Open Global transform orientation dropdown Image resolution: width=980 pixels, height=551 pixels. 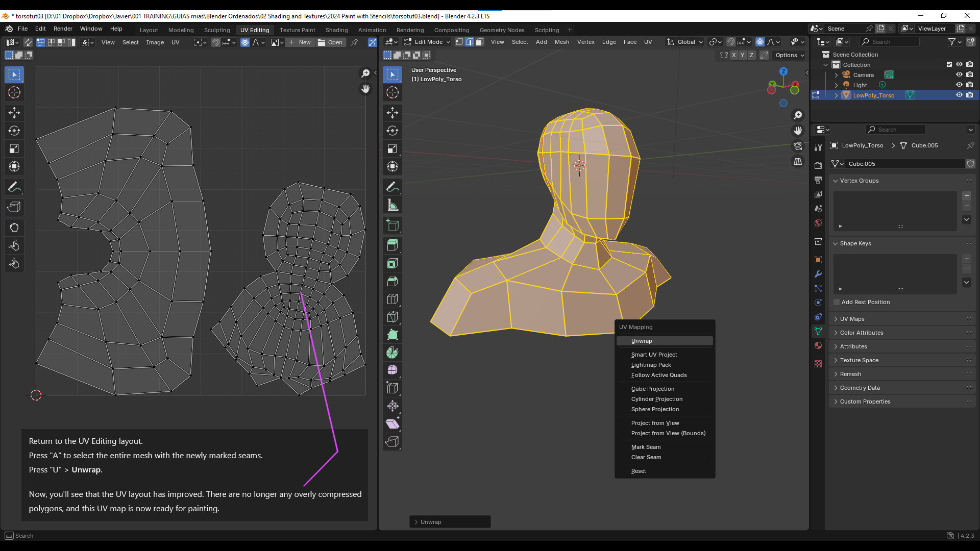pos(685,42)
